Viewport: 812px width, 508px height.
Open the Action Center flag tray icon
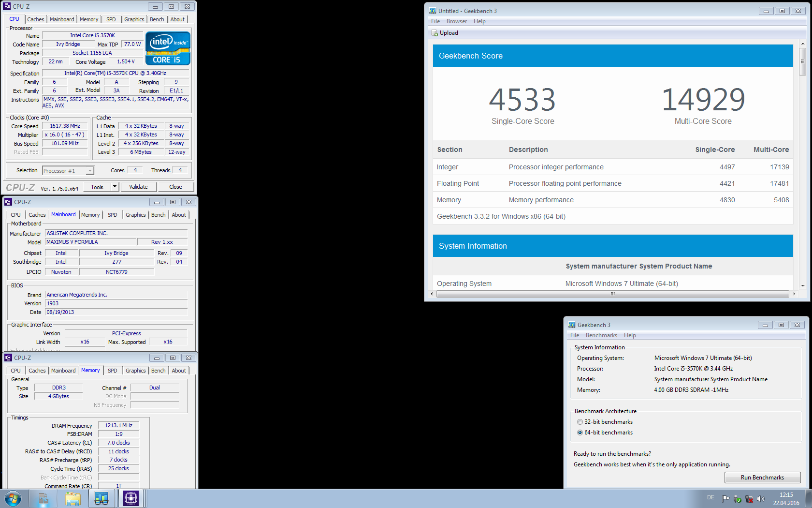[x=726, y=499]
